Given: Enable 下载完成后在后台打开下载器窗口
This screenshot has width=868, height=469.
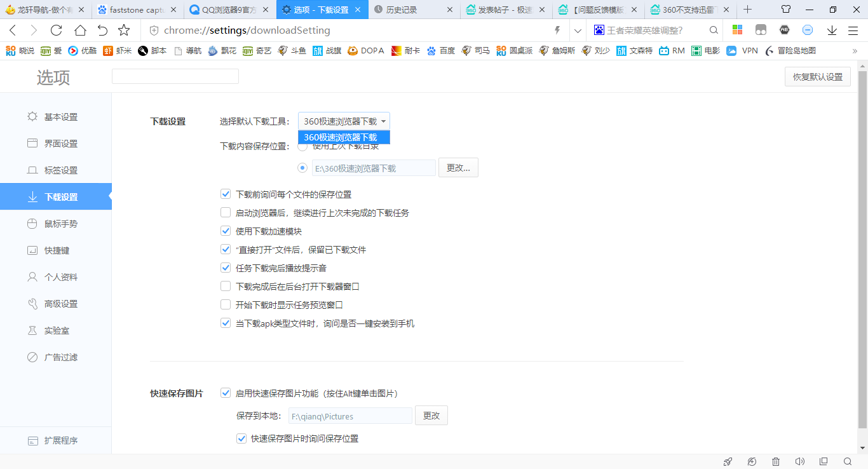Looking at the screenshot, I should (x=226, y=286).
